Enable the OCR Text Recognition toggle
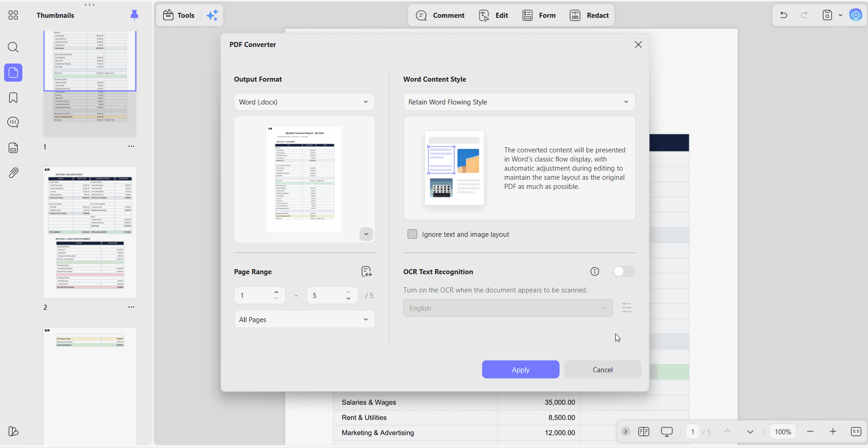Viewport: 868px width, 448px height. 624,271
